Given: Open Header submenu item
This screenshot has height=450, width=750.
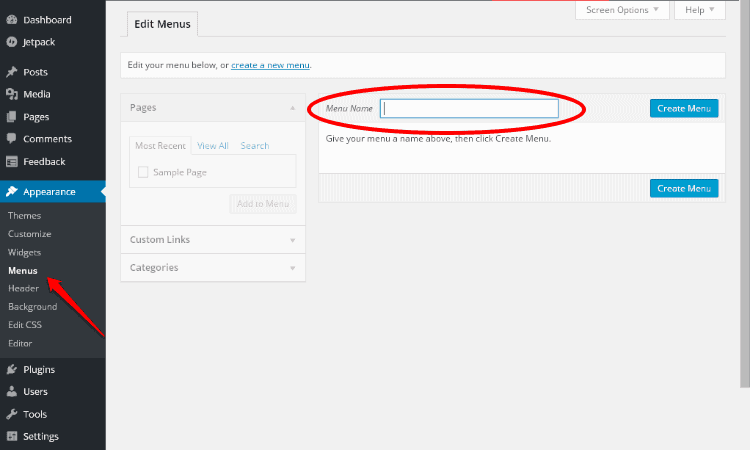Looking at the screenshot, I should point(23,288).
